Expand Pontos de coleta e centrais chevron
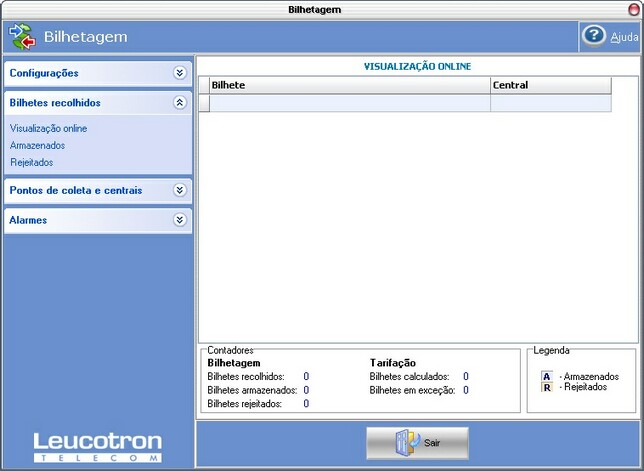The image size is (644, 471). point(179,190)
